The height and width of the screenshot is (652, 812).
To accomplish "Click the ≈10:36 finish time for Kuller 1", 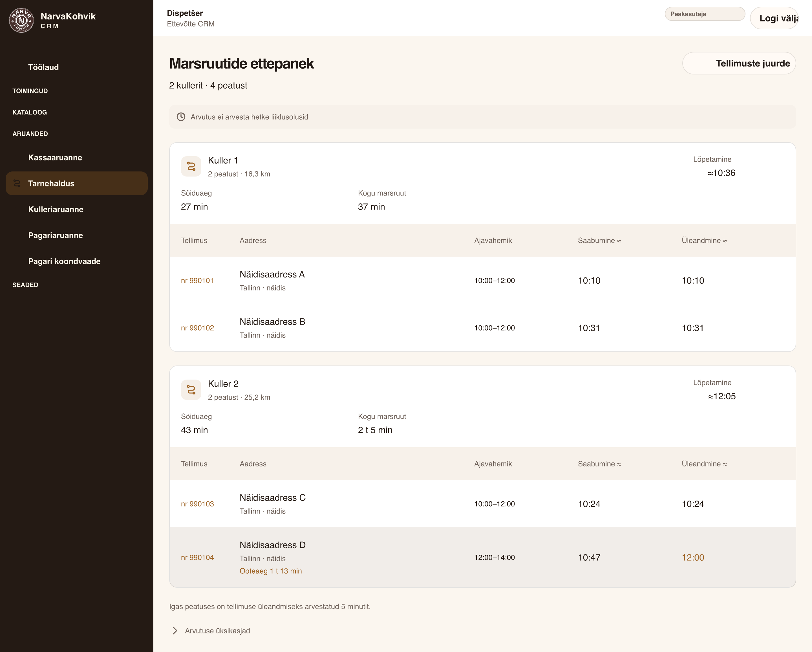I will (721, 173).
